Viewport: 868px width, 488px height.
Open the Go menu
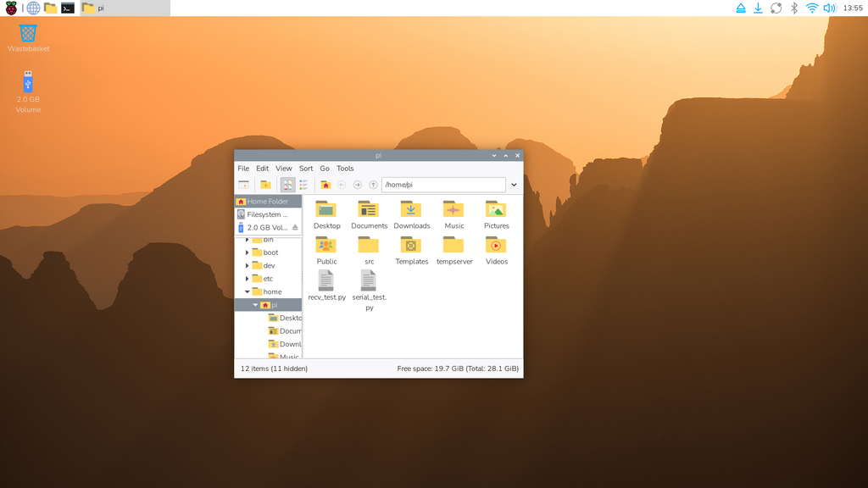point(325,169)
